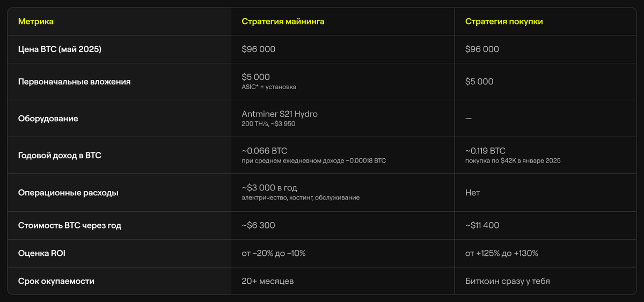This screenshot has height=302, width=644.
Task: Click the Первоначальные вложения row label
Action: (x=74, y=82)
